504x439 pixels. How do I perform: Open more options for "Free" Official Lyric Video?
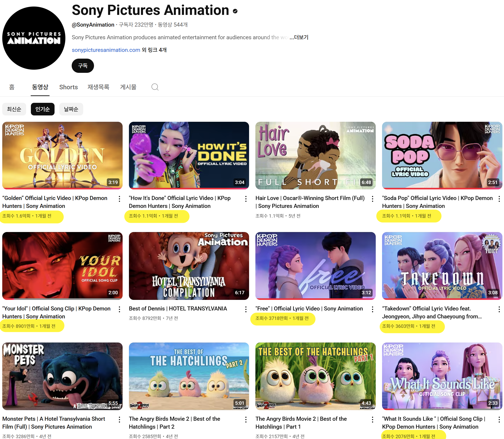pyautogui.click(x=373, y=309)
